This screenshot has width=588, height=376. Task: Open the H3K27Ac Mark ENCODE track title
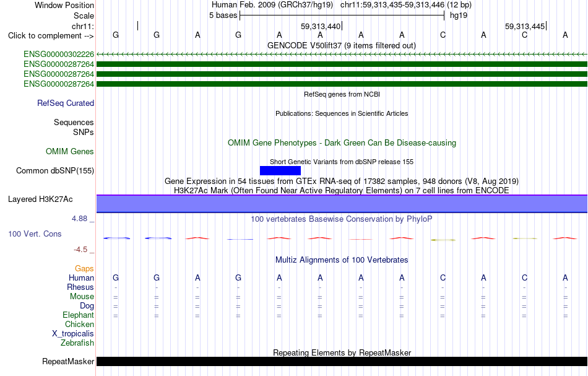pyautogui.click(x=342, y=190)
